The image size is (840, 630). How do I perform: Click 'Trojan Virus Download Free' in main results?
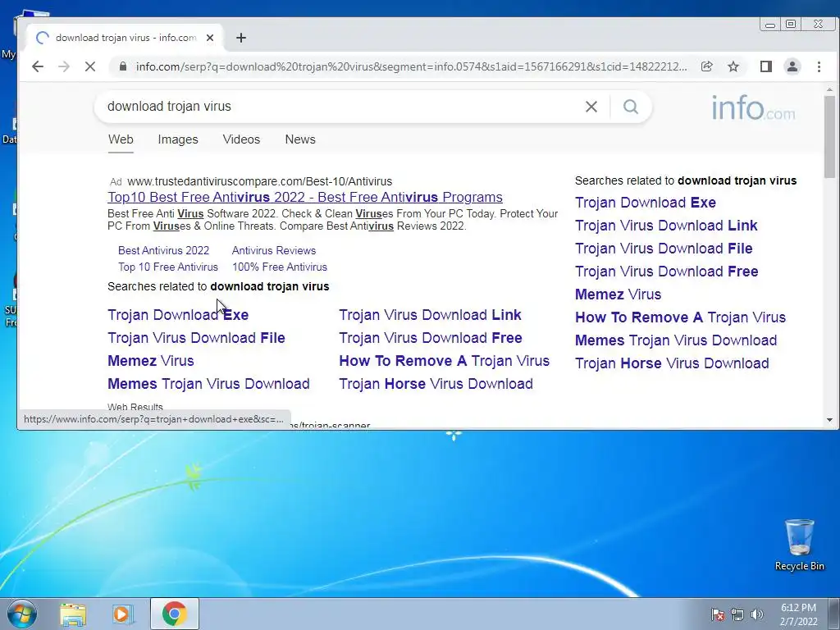point(431,338)
